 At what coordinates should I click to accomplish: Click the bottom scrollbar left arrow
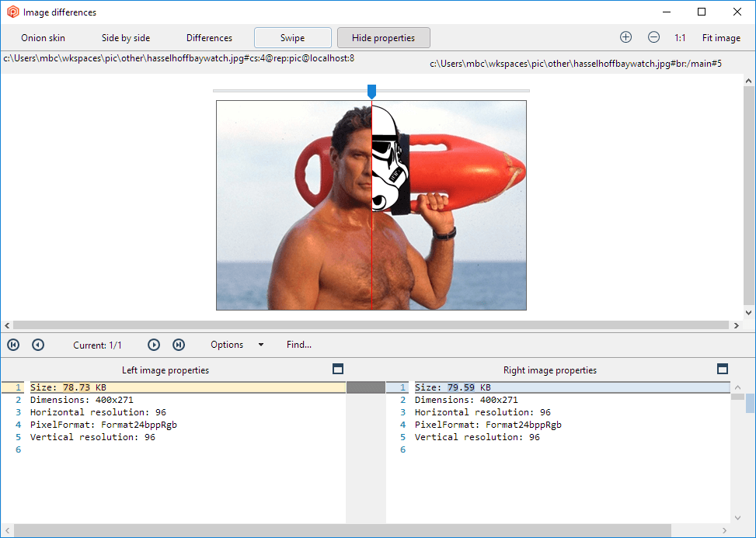click(7, 530)
